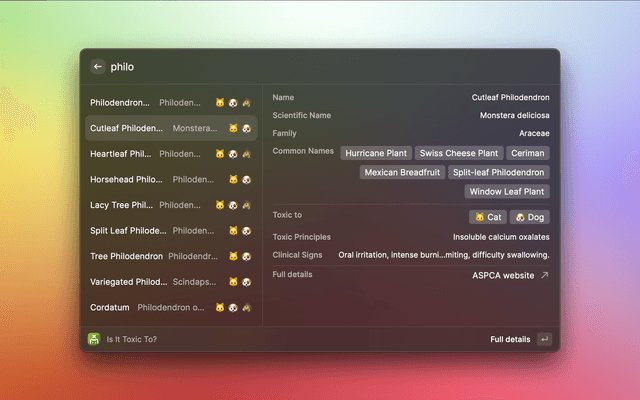The image size is (640, 400).
Task: Click horse emoji on Philodendron row
Action: pos(246,103)
